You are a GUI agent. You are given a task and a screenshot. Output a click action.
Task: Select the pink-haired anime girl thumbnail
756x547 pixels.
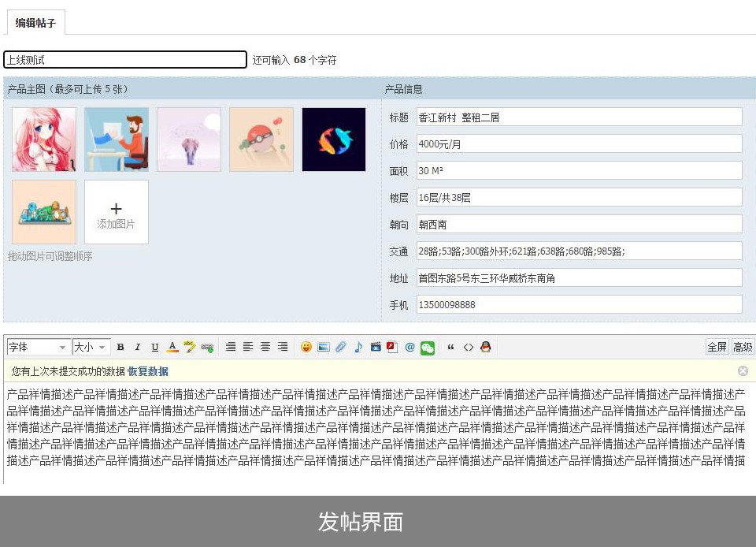tap(44, 140)
